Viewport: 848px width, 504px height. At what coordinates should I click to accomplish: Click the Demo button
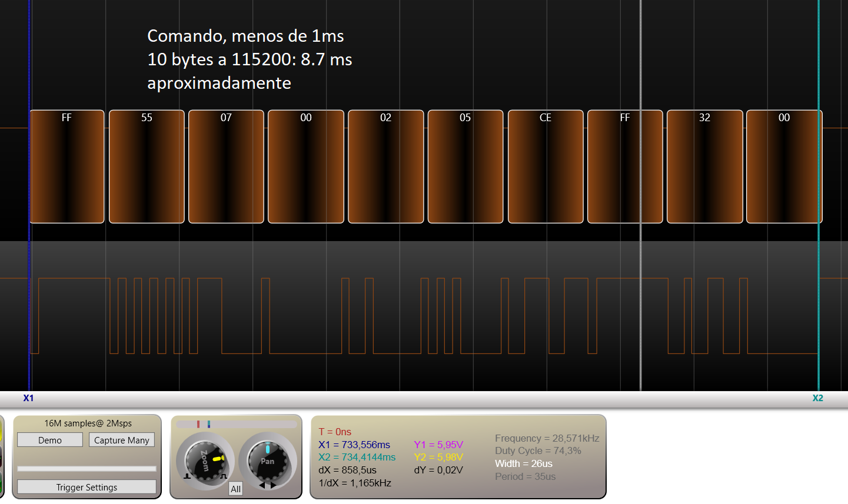(50, 440)
